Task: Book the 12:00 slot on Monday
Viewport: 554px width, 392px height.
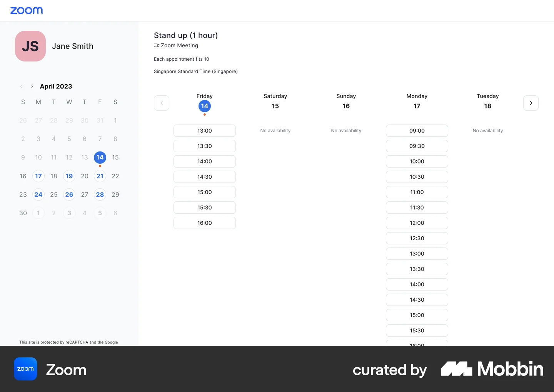Action: [417, 223]
